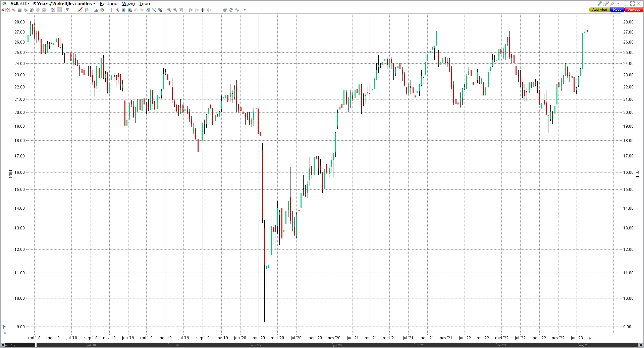Click the timeline scrollbar left arrow
The height and width of the screenshot is (348, 644).
click(x=2, y=345)
